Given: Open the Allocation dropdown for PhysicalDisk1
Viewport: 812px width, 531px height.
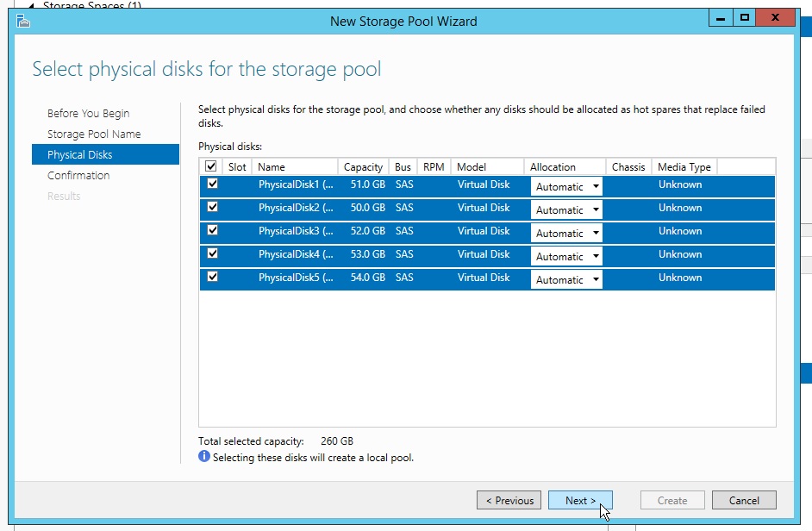Looking at the screenshot, I should click(x=566, y=186).
